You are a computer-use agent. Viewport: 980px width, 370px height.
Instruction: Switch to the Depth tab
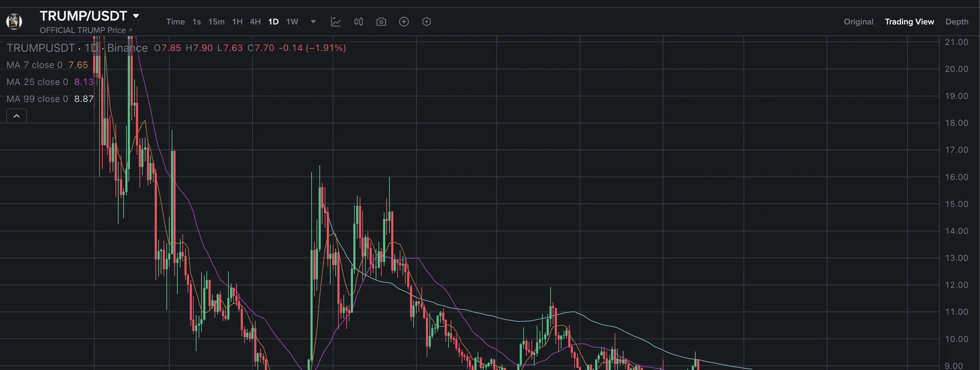(x=957, y=22)
